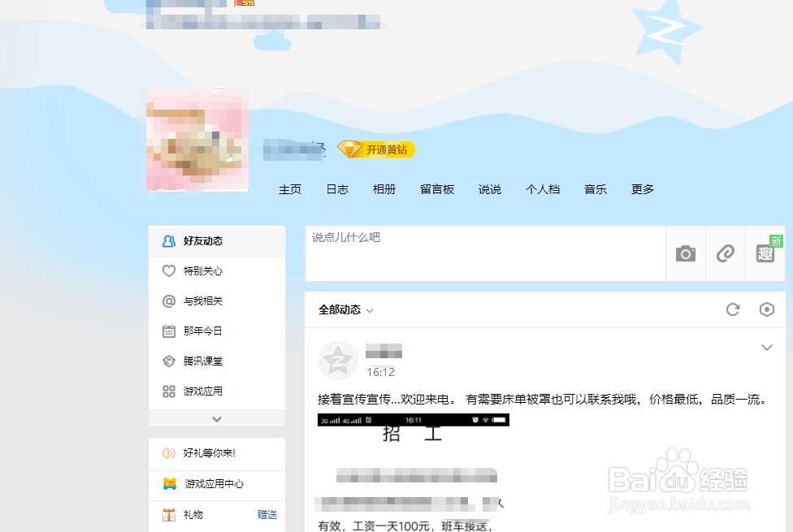
Task: Expand the post options chevron on the feed item
Action: pos(767,347)
